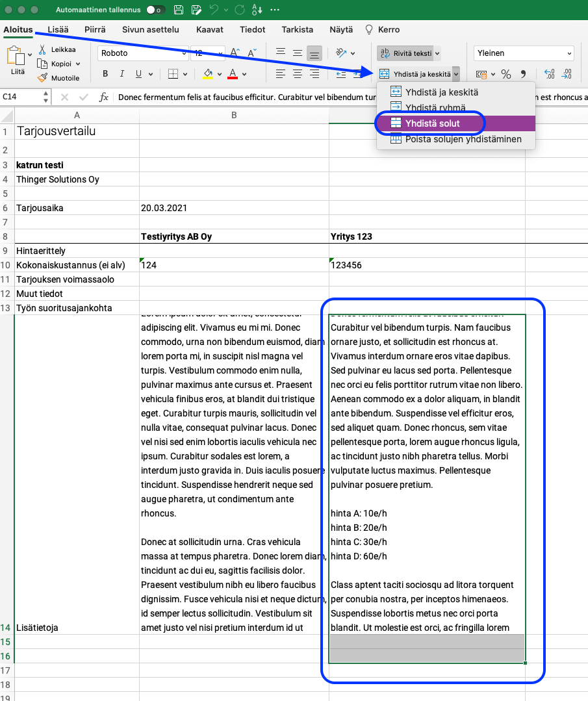Click the fx insert function icon

click(104, 97)
